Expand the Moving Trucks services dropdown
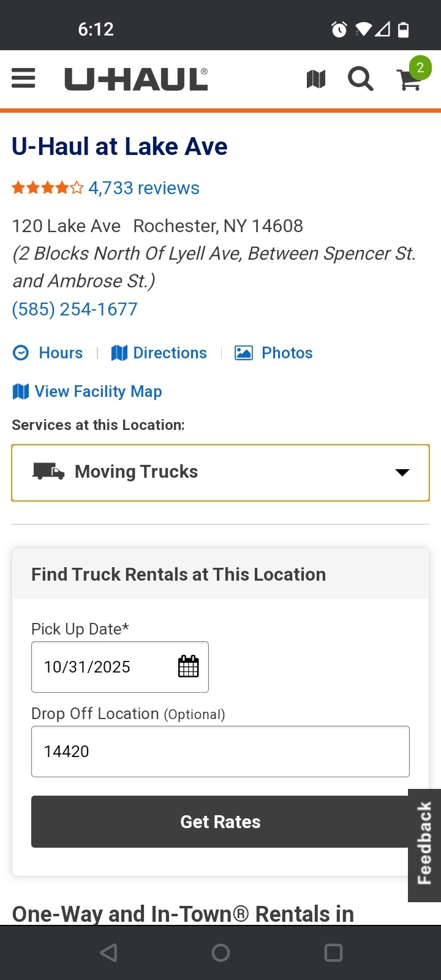Viewport: 441px width, 980px height. 221,472
